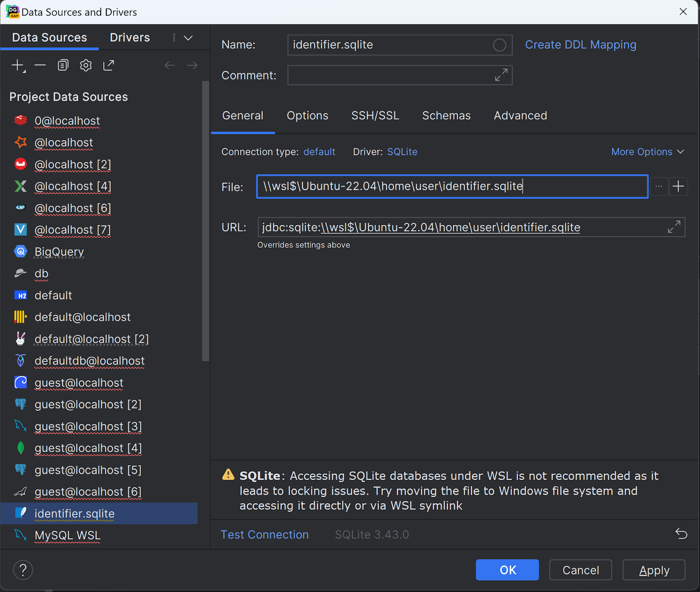Open the SSH/SSL tab
Image resolution: width=700 pixels, height=592 pixels.
point(375,116)
